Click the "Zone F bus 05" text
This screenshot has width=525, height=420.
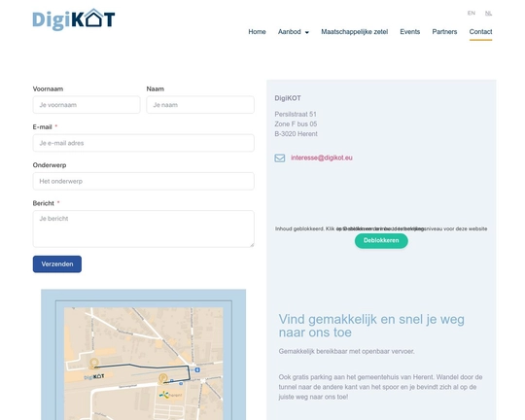click(x=296, y=123)
